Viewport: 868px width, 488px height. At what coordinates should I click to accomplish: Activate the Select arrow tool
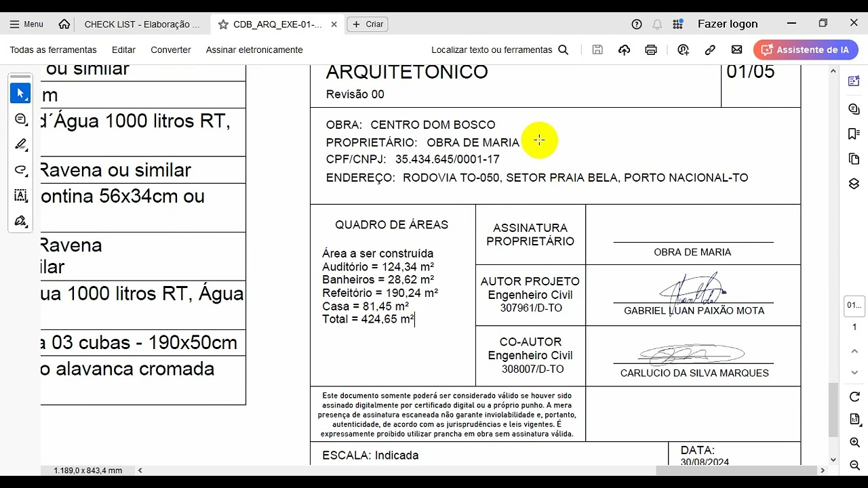pyautogui.click(x=20, y=94)
